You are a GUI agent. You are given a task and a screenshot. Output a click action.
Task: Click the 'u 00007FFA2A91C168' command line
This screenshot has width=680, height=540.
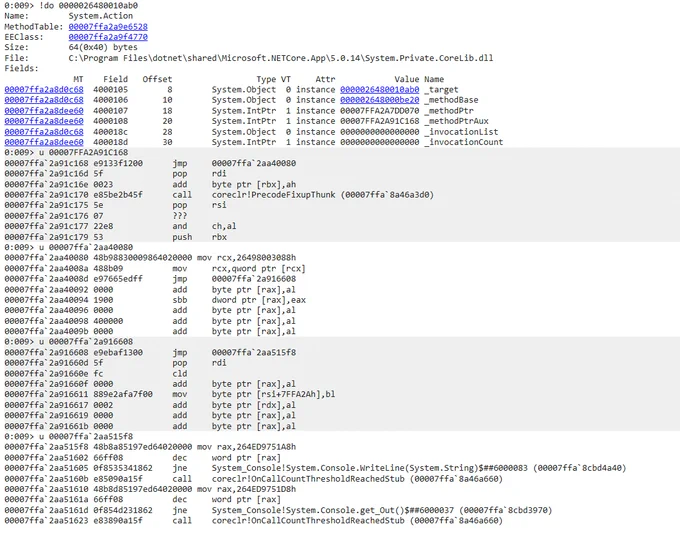tap(84, 153)
